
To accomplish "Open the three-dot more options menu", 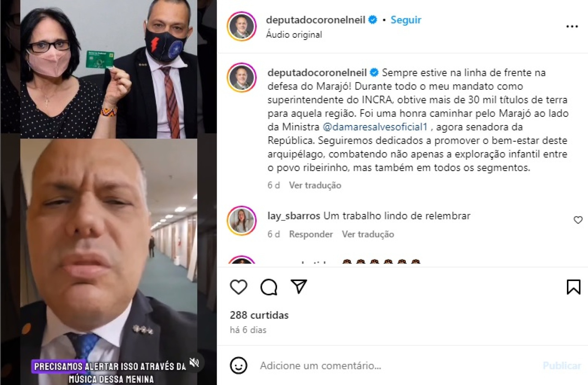I will pyautogui.click(x=572, y=27).
